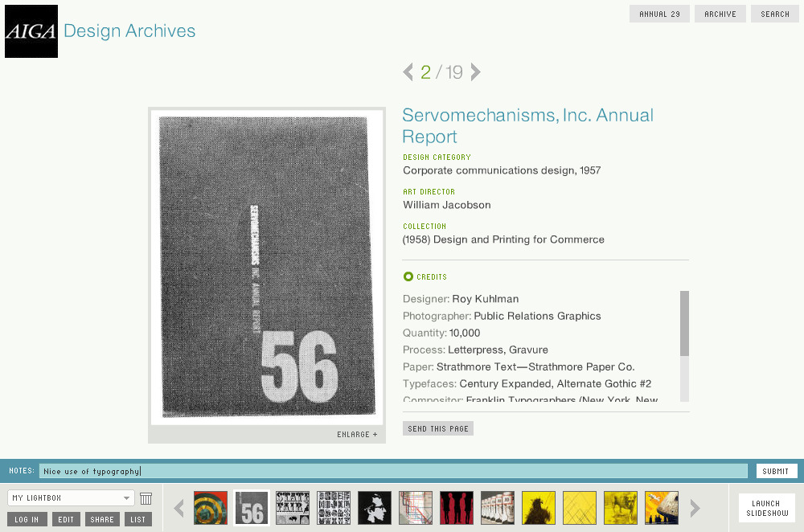This screenshot has height=532, width=804.
Task: Show next thumbnails in the strip
Action: pyautogui.click(x=695, y=509)
